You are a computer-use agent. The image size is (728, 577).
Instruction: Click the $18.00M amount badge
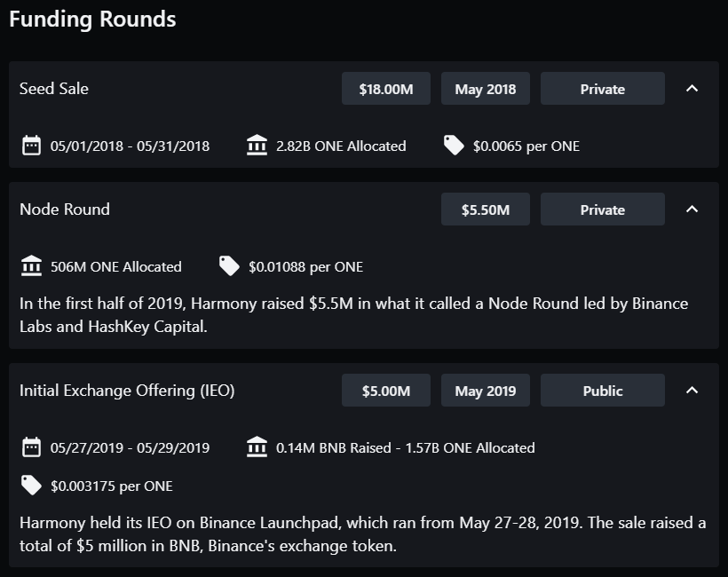386,88
